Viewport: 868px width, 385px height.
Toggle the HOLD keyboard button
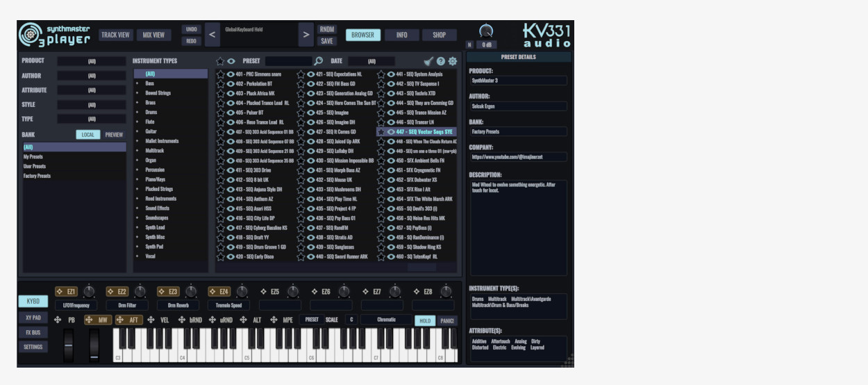[x=425, y=320]
